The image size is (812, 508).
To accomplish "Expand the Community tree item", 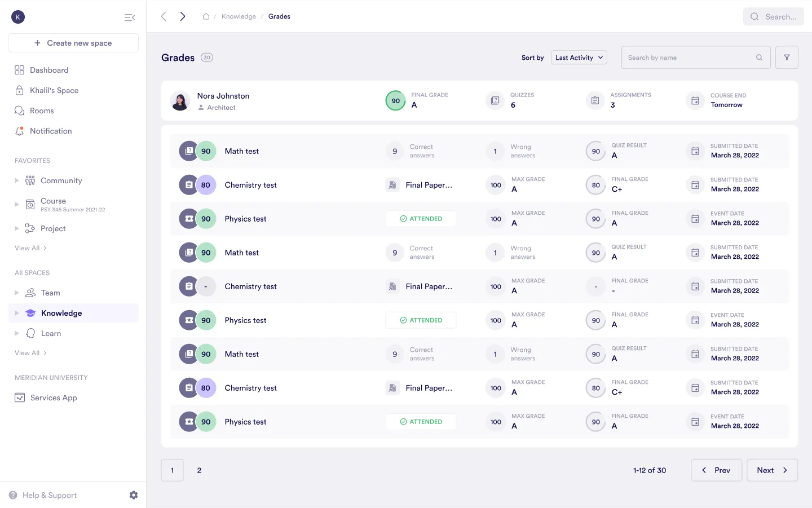I will [x=17, y=180].
